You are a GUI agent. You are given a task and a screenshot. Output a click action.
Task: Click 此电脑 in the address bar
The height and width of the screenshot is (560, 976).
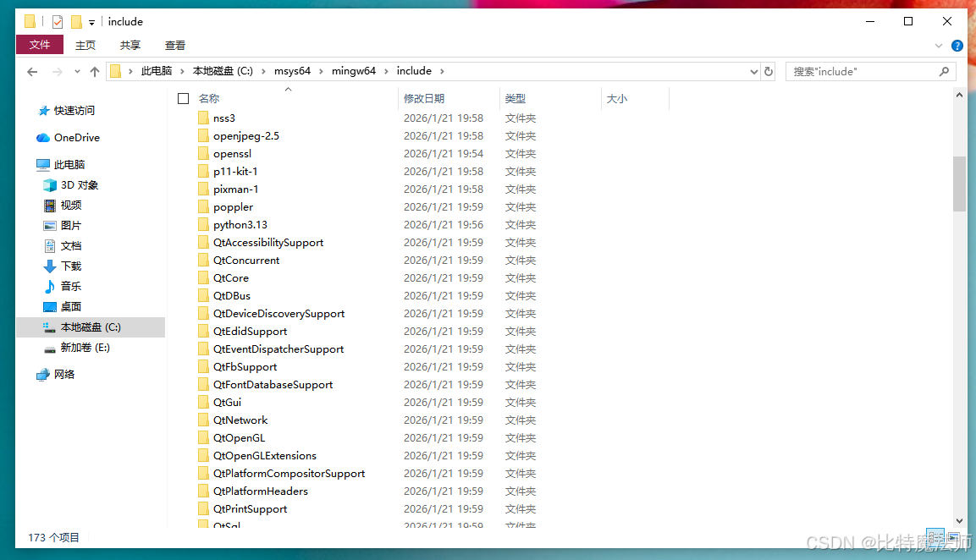point(157,71)
